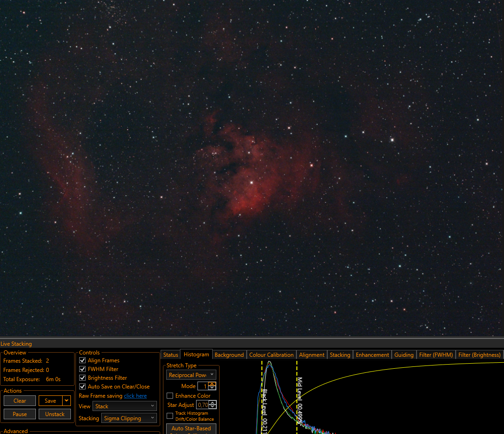Click the Black Level marker line in histogram
This screenshot has height=434, width=504.
tap(262, 397)
